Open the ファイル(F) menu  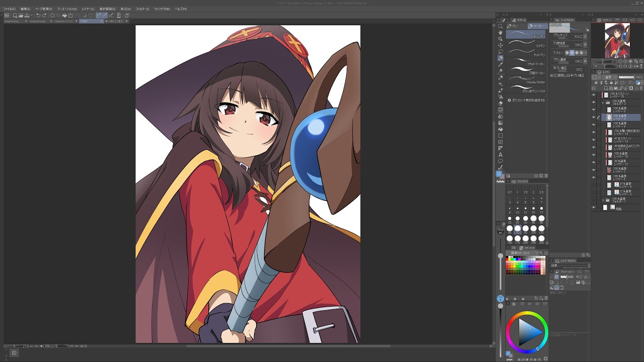(x=10, y=9)
